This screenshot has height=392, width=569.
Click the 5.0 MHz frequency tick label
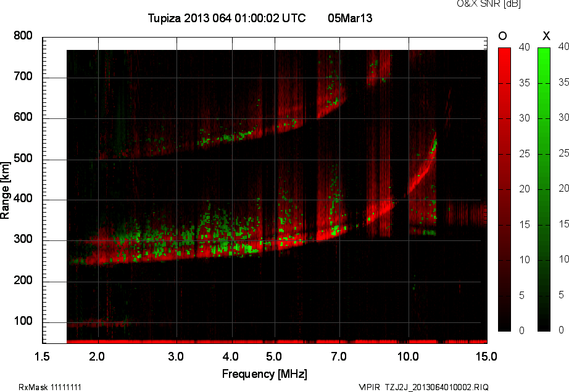click(274, 356)
